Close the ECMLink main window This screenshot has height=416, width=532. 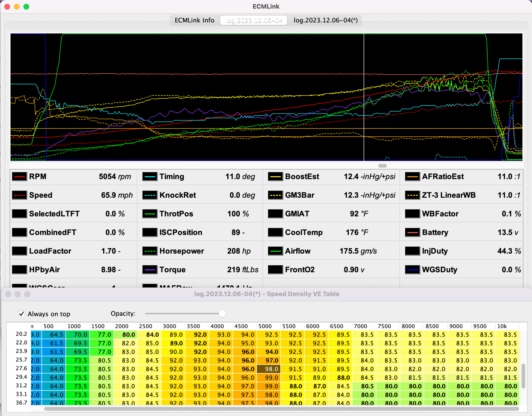click(x=7, y=7)
